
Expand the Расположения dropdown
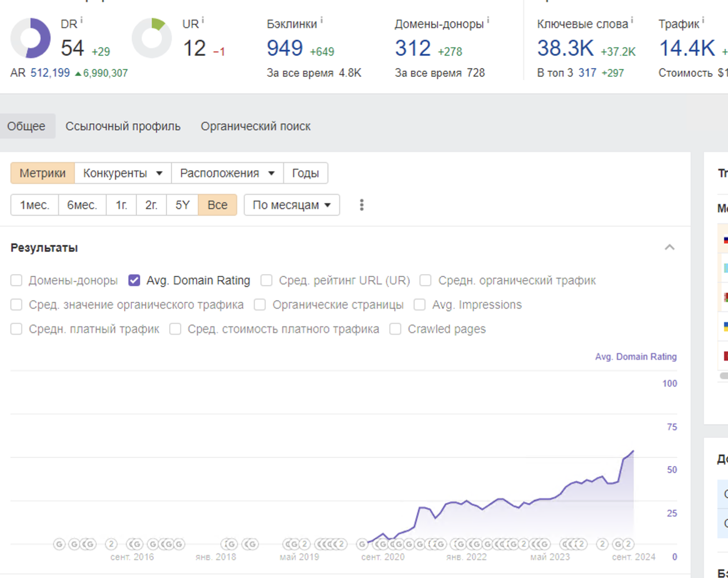coord(227,173)
